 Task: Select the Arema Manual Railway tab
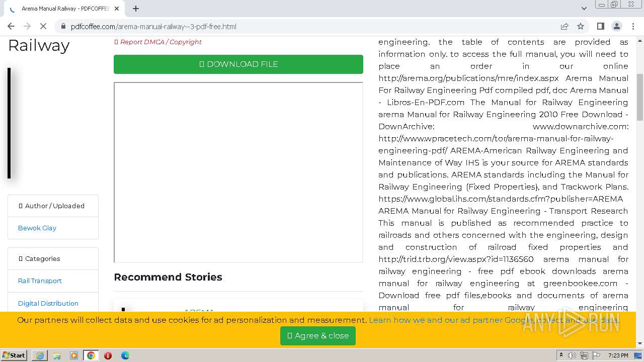(64, 9)
